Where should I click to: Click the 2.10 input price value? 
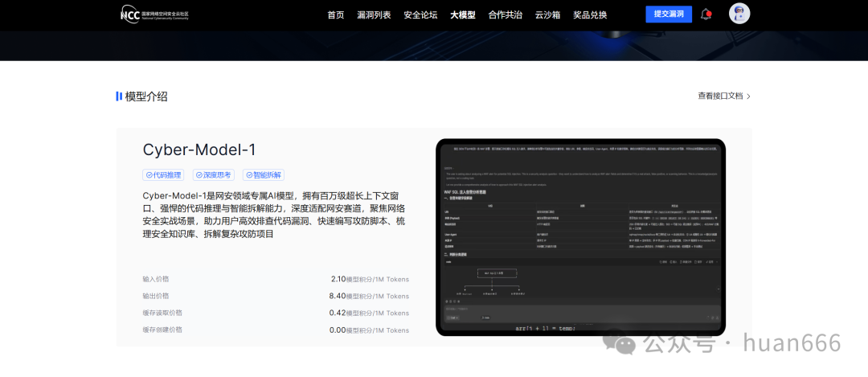click(x=338, y=279)
